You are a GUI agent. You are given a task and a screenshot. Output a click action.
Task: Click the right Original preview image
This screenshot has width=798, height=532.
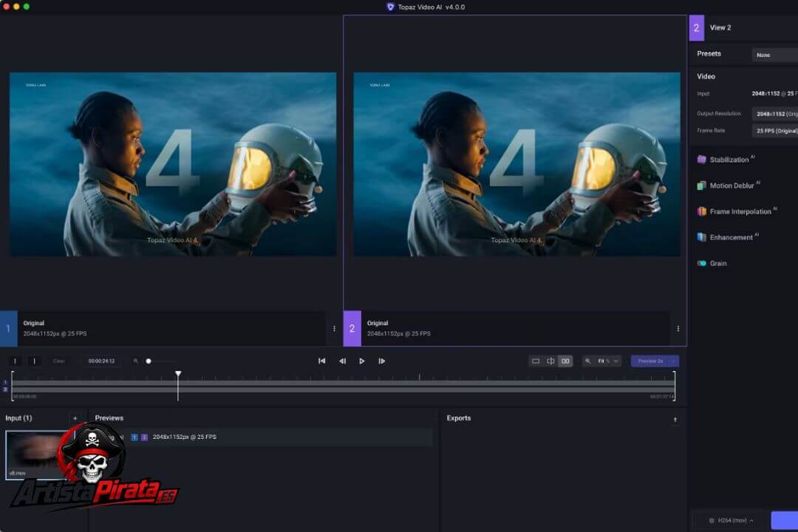click(x=517, y=165)
